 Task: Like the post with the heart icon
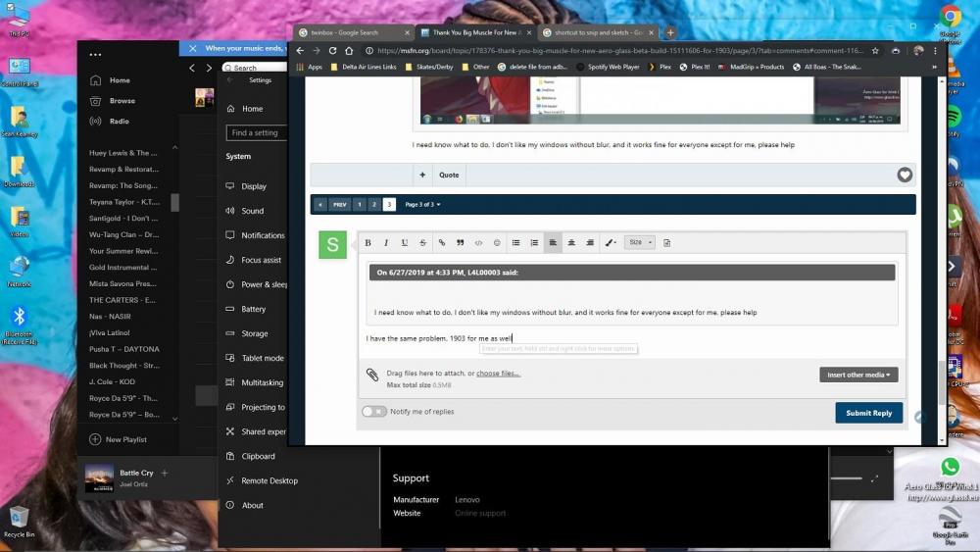905,176
